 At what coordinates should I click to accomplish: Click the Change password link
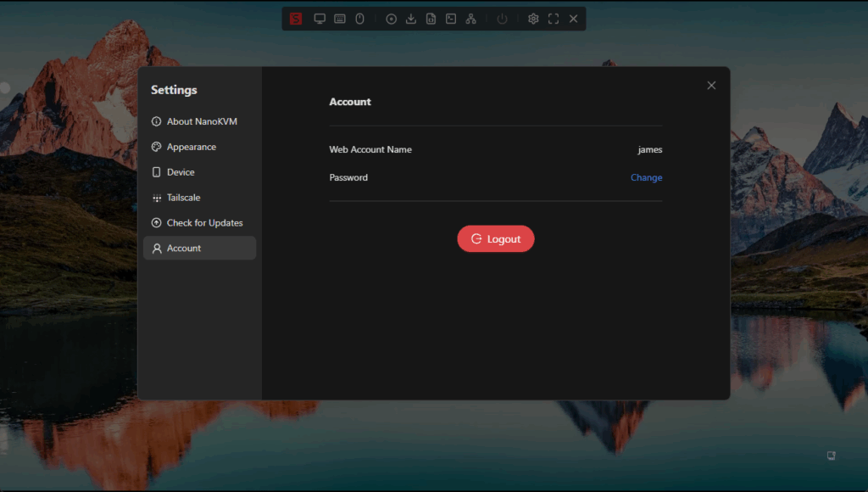[x=646, y=178]
